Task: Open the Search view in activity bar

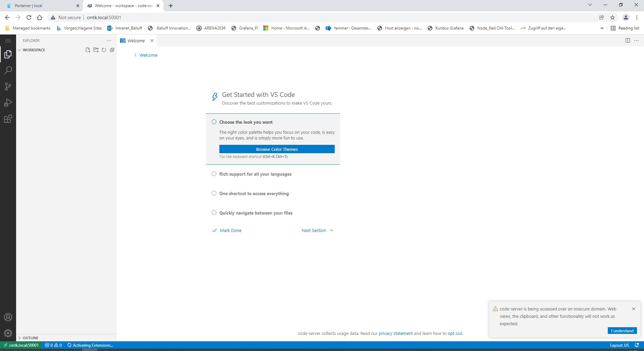Action: point(8,70)
